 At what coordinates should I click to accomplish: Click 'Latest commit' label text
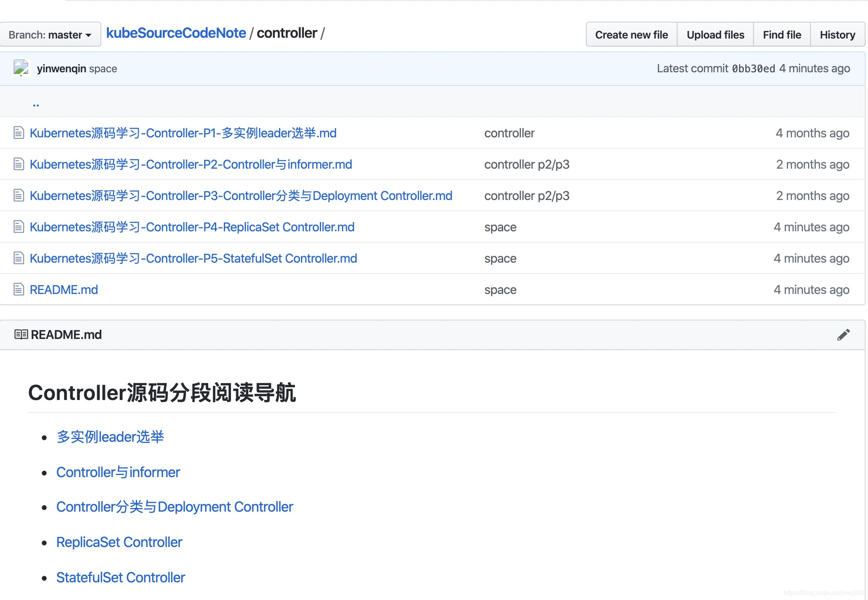point(692,69)
